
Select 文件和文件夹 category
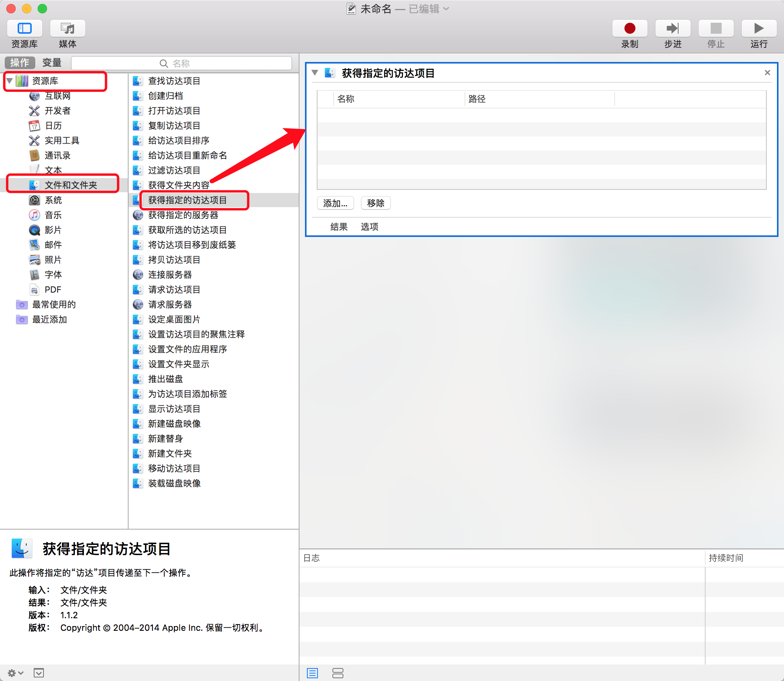point(71,185)
